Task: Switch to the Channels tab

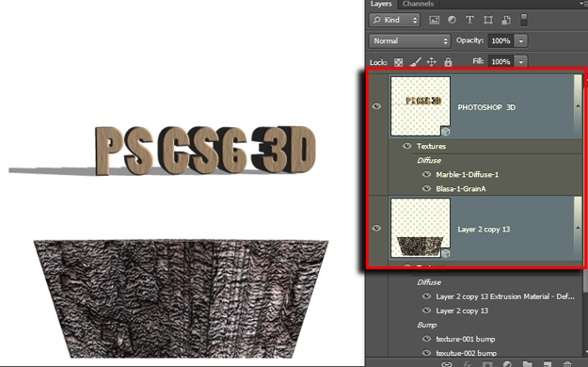Action: (418, 4)
